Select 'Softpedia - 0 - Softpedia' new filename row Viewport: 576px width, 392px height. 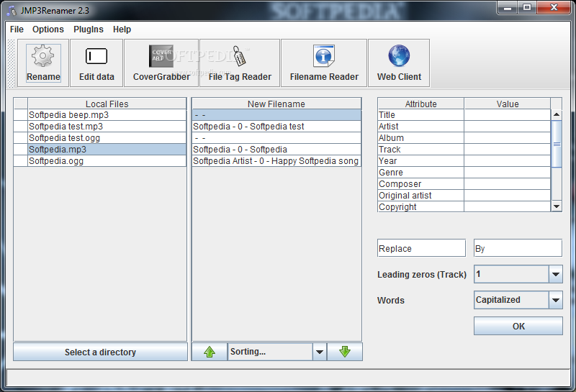tap(276, 150)
